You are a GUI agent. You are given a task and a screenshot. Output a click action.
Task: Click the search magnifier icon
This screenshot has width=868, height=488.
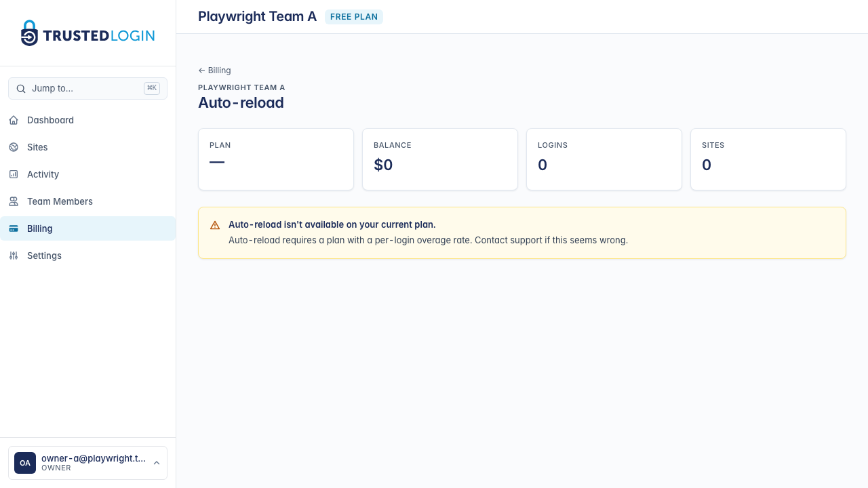tap(21, 89)
